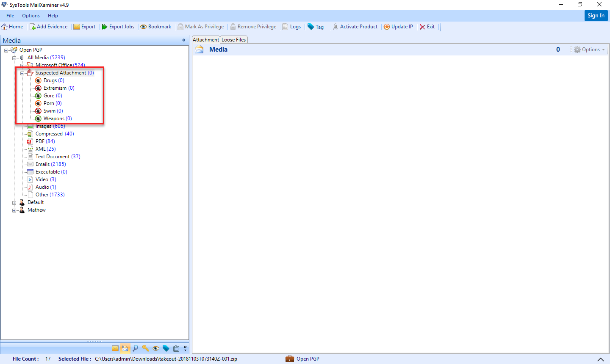Collapse the All Media tree node
Image resolution: width=610 pixels, height=364 pixels.
(14, 58)
